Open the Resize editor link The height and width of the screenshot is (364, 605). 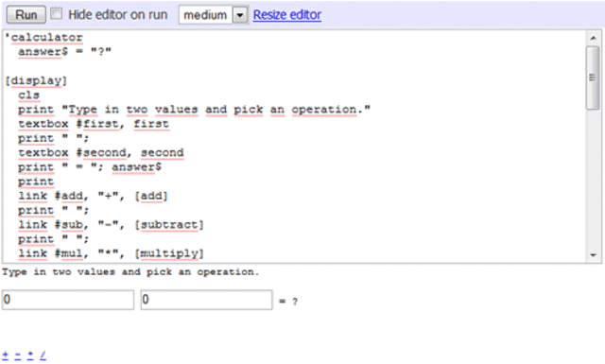(287, 15)
